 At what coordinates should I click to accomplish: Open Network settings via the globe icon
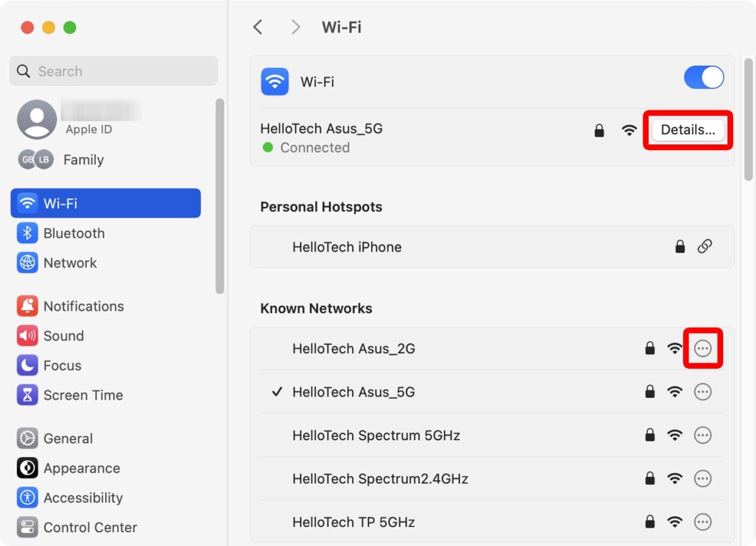click(26, 262)
